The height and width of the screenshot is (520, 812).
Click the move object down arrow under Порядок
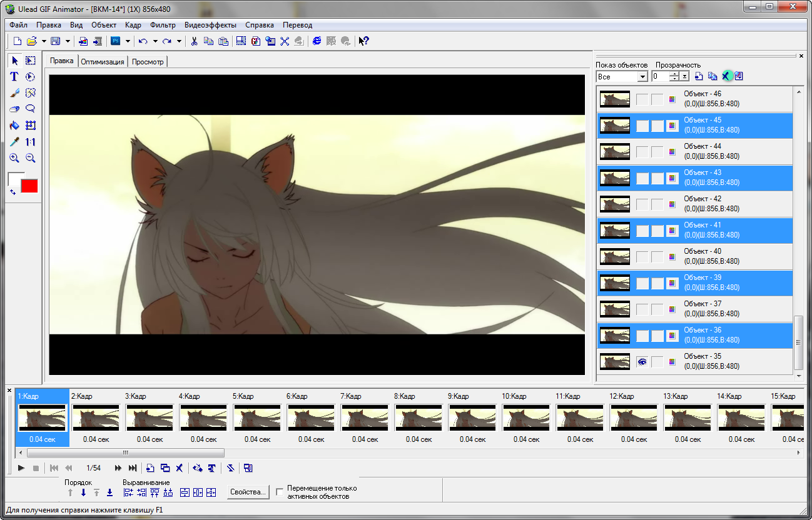[83, 492]
